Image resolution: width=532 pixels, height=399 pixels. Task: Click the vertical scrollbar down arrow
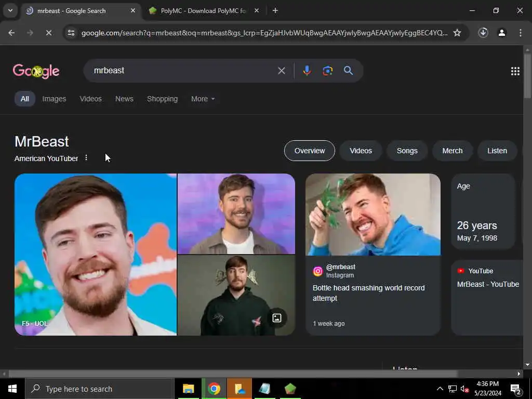[x=527, y=365]
